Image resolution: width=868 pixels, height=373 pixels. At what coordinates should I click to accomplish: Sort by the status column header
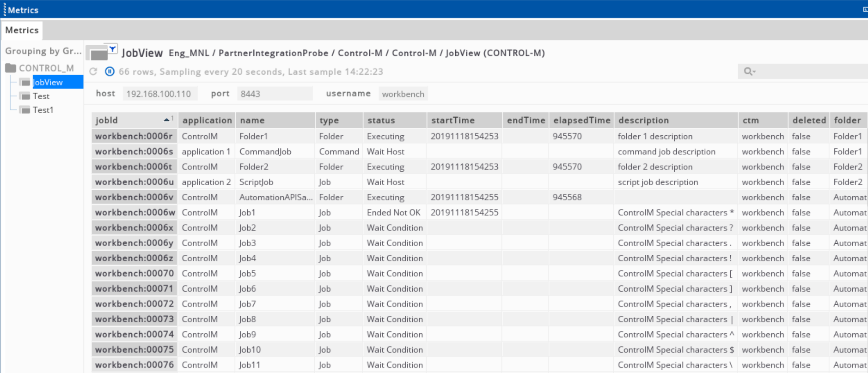tap(381, 120)
